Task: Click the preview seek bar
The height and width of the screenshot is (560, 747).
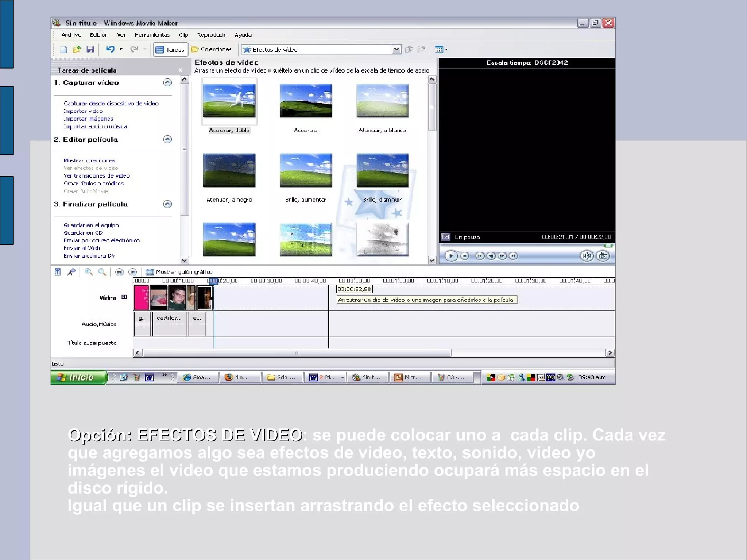Action: pyautogui.click(x=526, y=246)
